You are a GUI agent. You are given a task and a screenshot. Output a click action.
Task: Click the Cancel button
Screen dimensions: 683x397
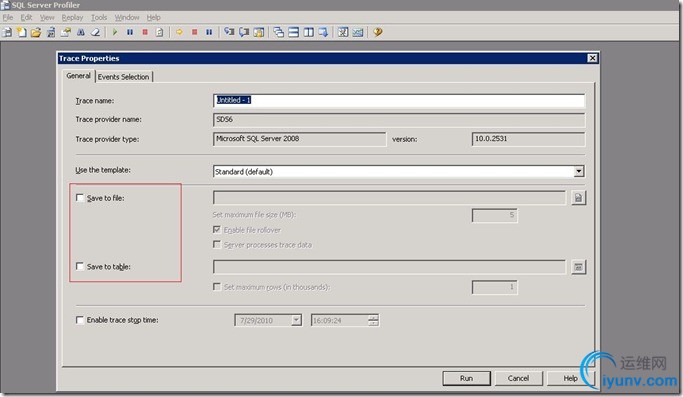[518, 378]
